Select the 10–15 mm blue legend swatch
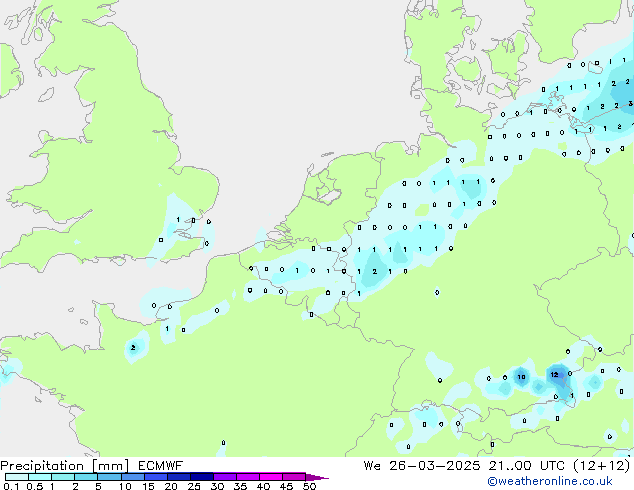Viewport: 634px width, 490px height. (x=132, y=477)
